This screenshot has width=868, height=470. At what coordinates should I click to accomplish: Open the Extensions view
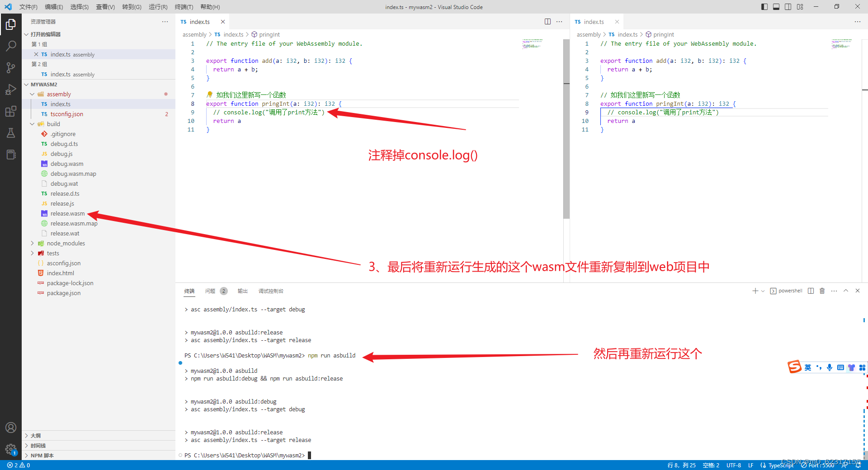coord(11,111)
